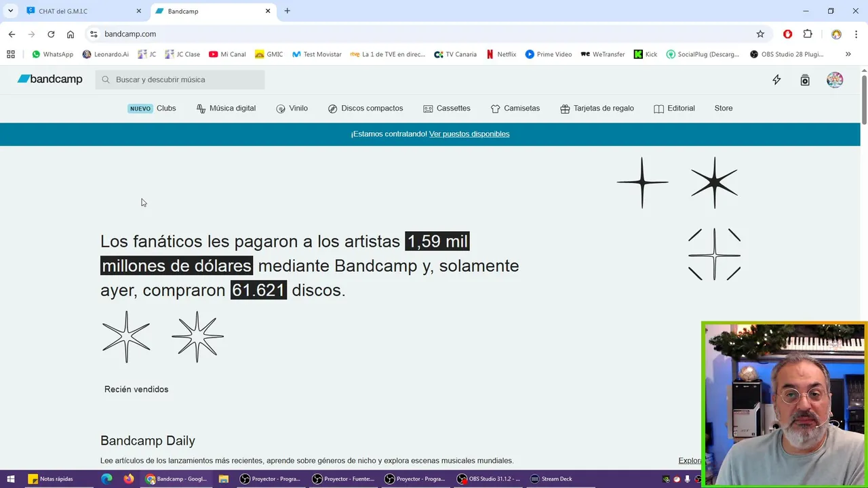Launch Firefox from the taskbar
Image resolution: width=868 pixels, height=488 pixels.
pos(129,479)
